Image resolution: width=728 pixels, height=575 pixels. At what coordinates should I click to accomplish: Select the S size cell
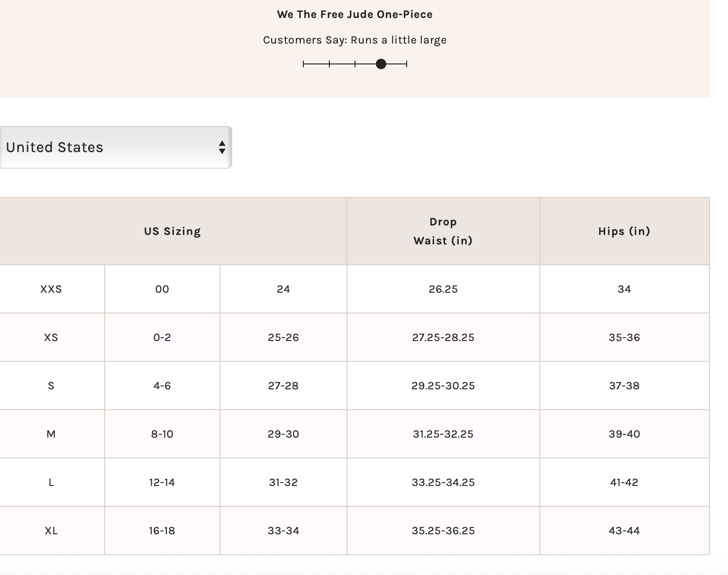click(52, 386)
